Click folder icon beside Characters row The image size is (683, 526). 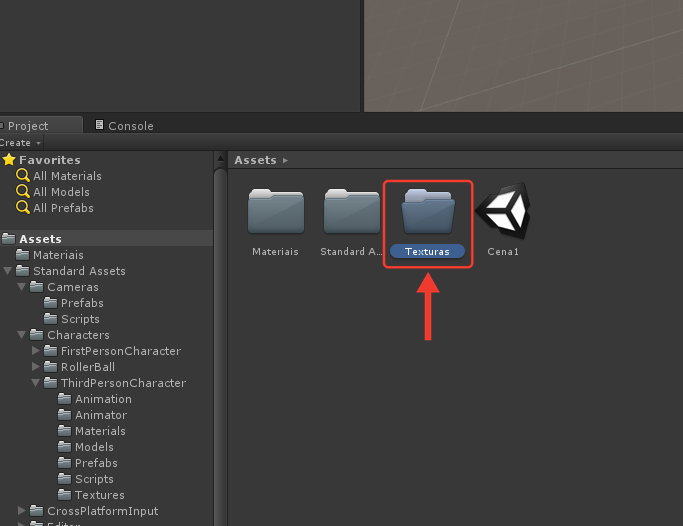36,335
